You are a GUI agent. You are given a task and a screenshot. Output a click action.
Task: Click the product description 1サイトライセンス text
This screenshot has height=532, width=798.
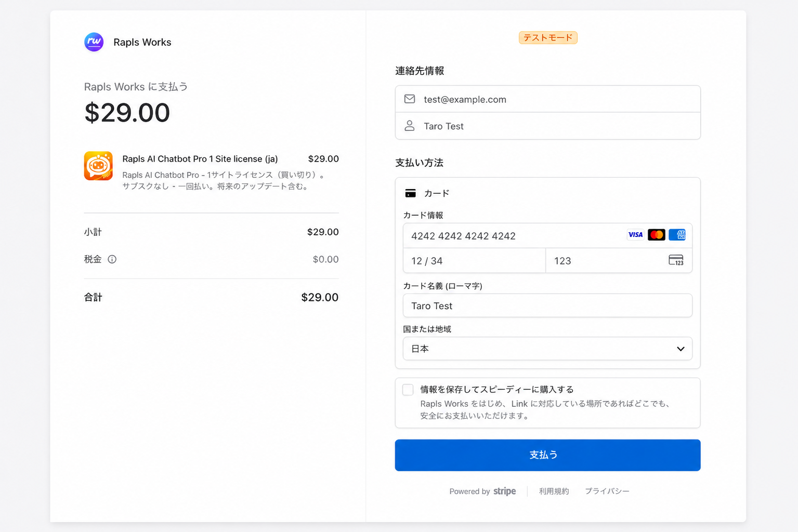pos(224,180)
